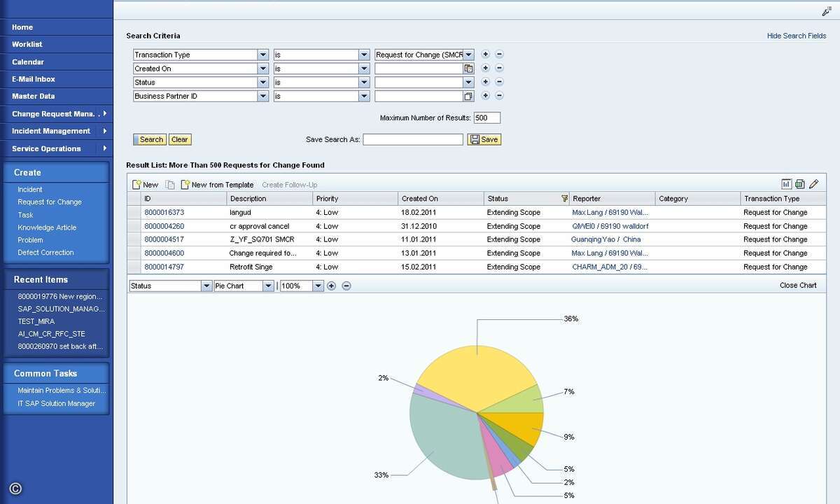The height and width of the screenshot is (504, 840).
Task: Create a new Incident from the Create list
Action: tap(30, 190)
